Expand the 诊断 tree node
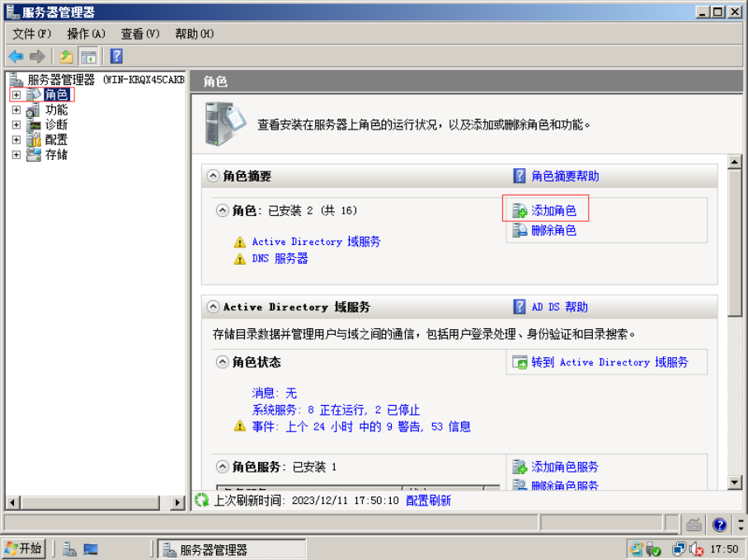The width and height of the screenshot is (748, 560). point(16,125)
